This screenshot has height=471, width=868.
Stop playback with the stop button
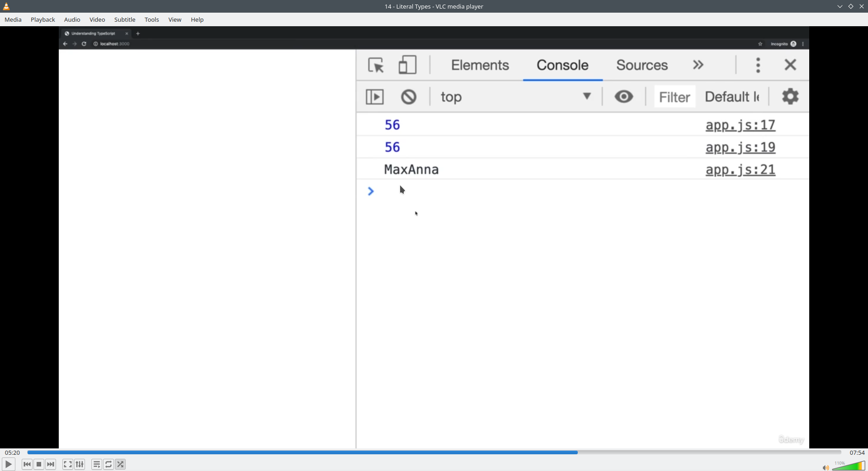39,464
